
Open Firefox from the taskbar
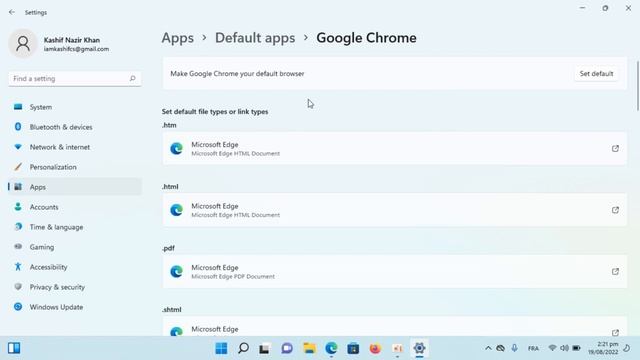click(x=375, y=348)
